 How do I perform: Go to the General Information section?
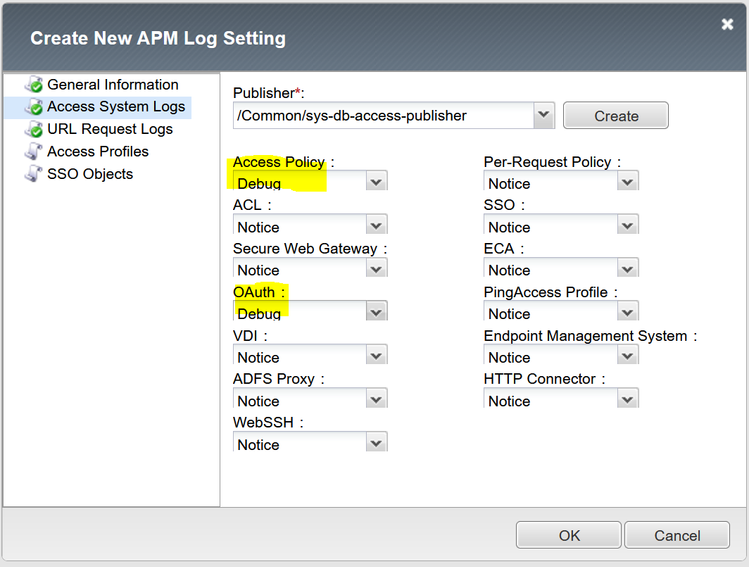tap(113, 85)
